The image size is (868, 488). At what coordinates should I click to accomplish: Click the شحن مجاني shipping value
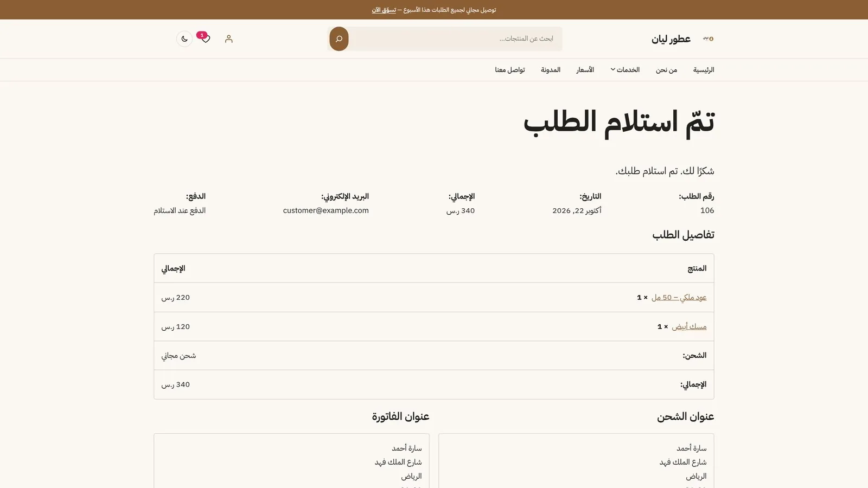pos(178,356)
